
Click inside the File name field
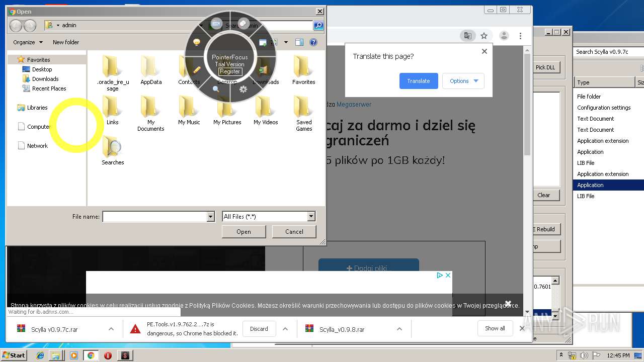(154, 217)
